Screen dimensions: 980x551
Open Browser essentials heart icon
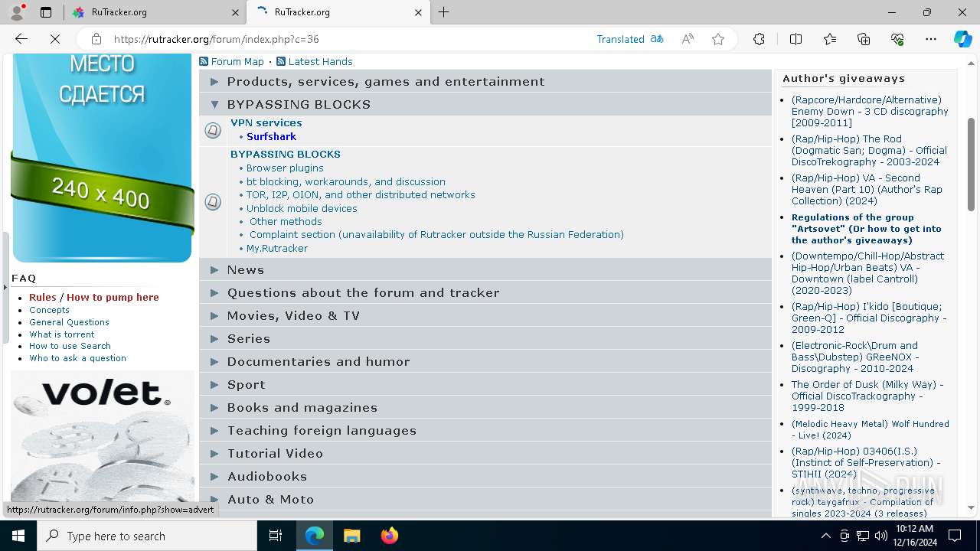(x=897, y=39)
